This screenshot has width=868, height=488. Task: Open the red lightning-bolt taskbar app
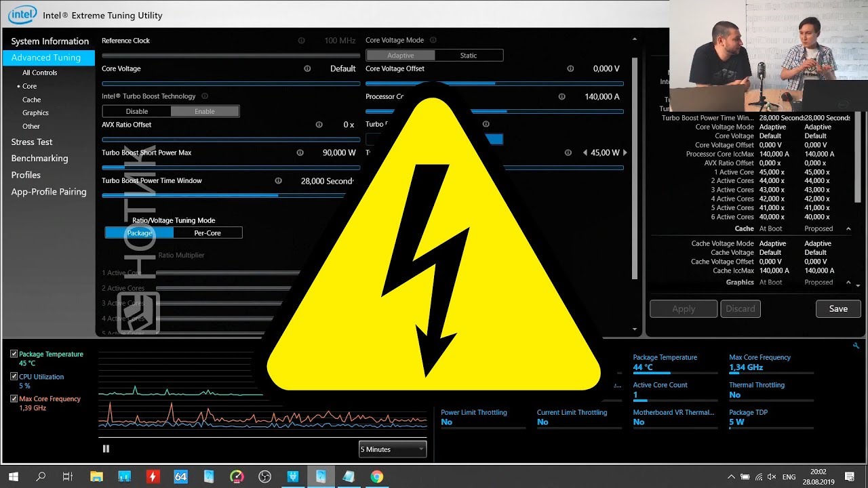pyautogui.click(x=153, y=476)
